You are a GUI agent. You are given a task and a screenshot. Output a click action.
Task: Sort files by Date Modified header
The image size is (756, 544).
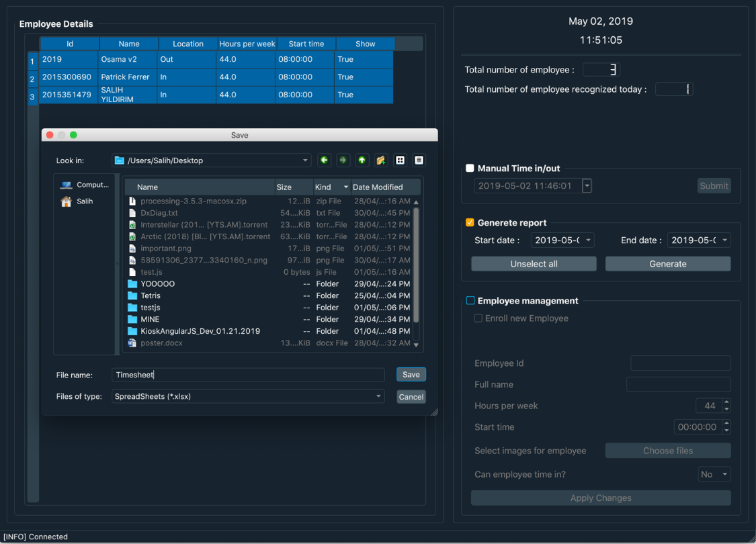pos(385,187)
